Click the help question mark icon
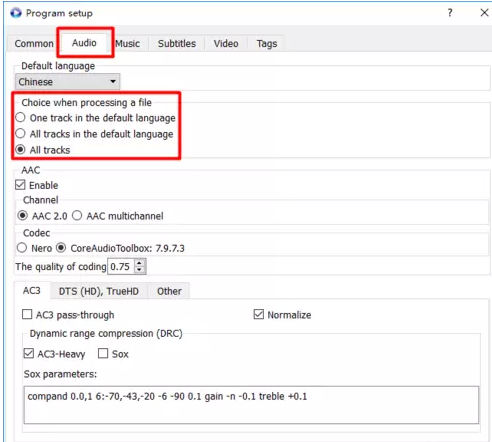The height and width of the screenshot is (442, 492). [450, 13]
